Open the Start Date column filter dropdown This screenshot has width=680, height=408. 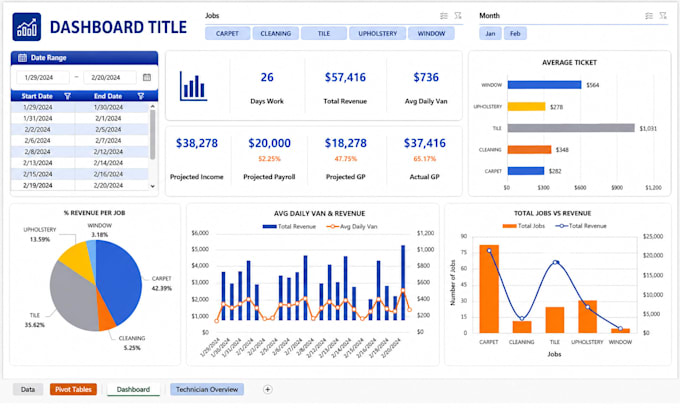[67, 96]
